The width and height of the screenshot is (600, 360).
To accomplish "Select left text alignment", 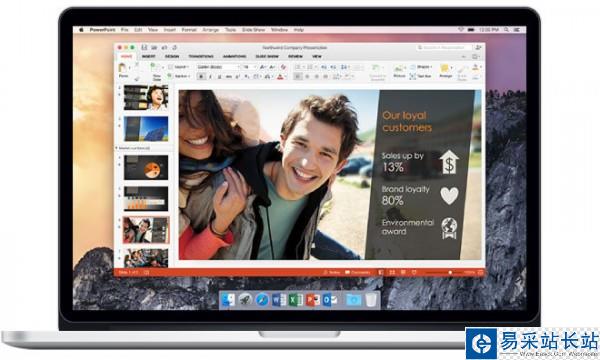I will click(298, 77).
